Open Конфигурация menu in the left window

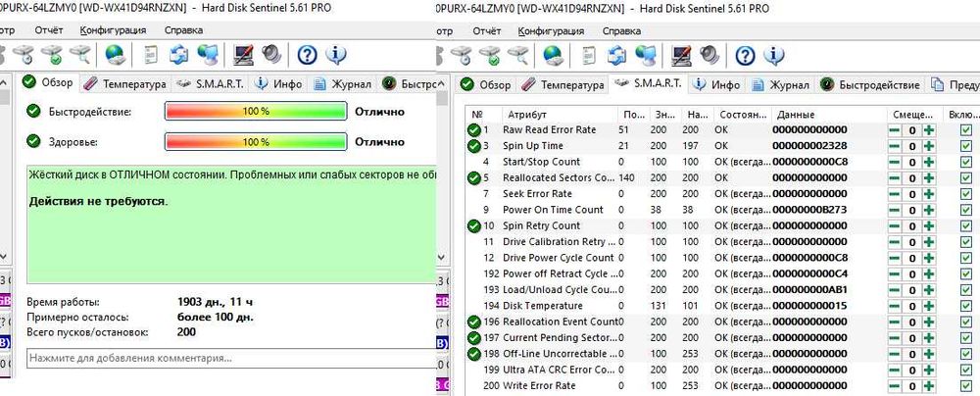click(113, 30)
